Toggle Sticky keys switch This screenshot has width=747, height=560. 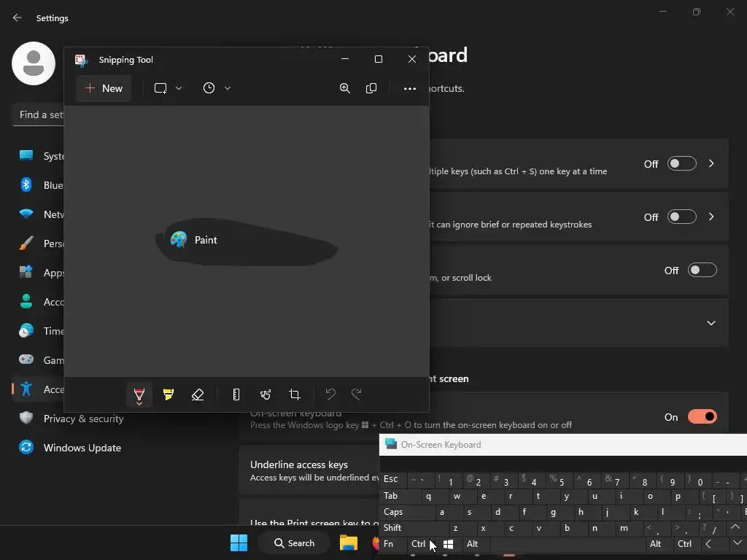[682, 164]
